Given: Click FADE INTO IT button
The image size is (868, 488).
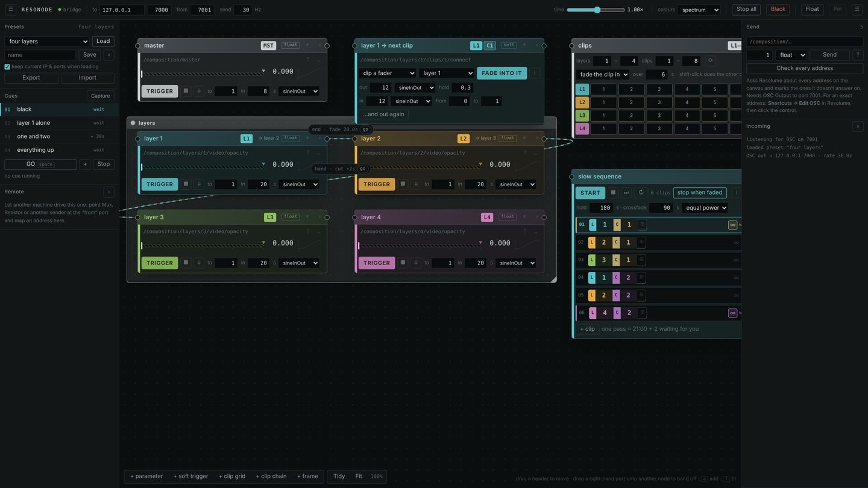Looking at the screenshot, I should click(502, 73).
